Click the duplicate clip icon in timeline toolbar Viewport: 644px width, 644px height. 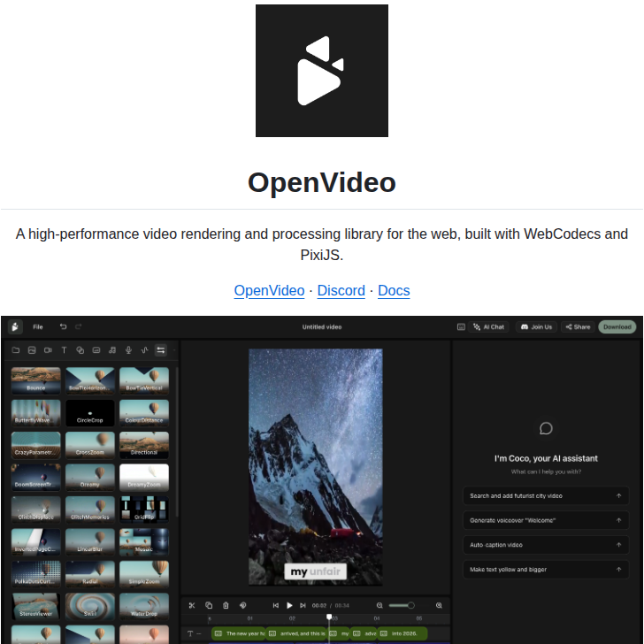pos(209,605)
